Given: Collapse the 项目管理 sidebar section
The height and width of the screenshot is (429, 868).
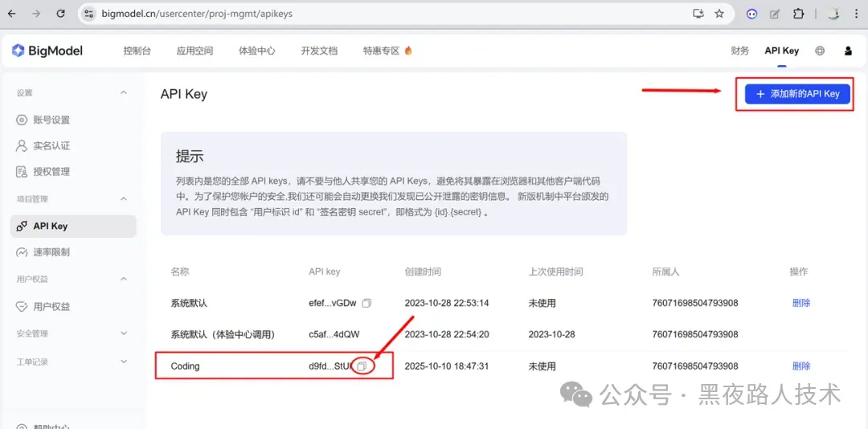Looking at the screenshot, I should (x=123, y=198).
